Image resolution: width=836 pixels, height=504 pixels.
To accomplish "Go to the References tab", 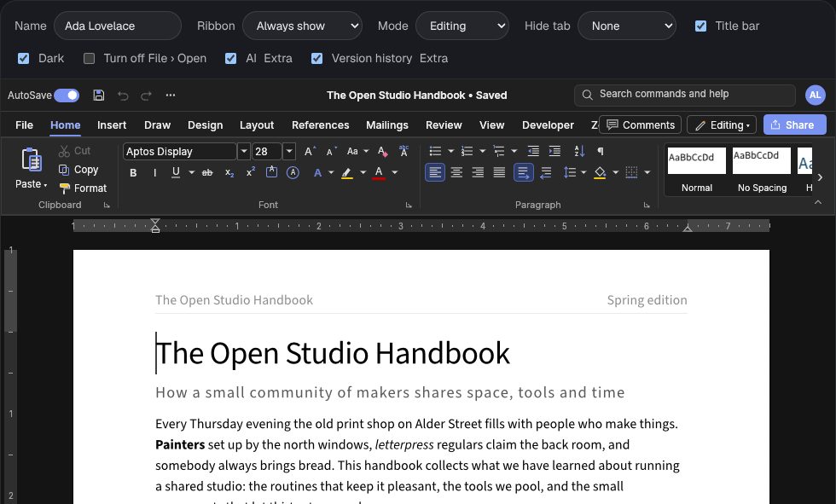I will click(x=321, y=125).
